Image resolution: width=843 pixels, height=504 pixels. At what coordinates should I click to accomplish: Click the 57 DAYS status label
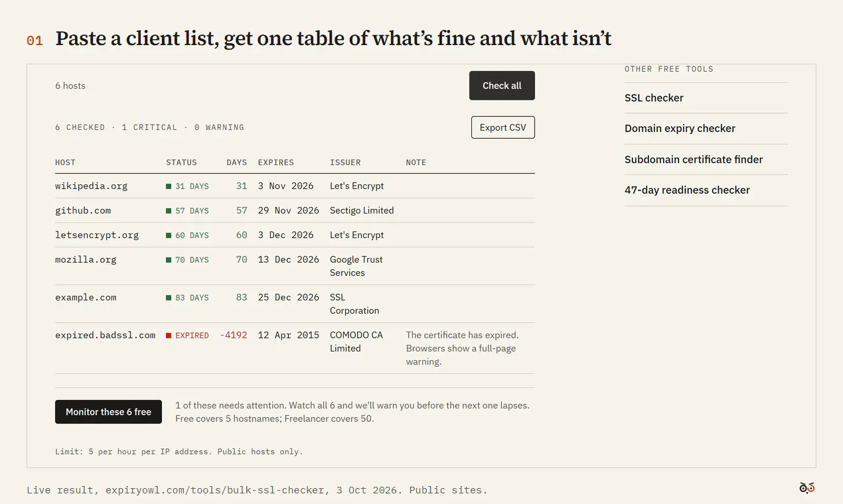pyautogui.click(x=187, y=211)
